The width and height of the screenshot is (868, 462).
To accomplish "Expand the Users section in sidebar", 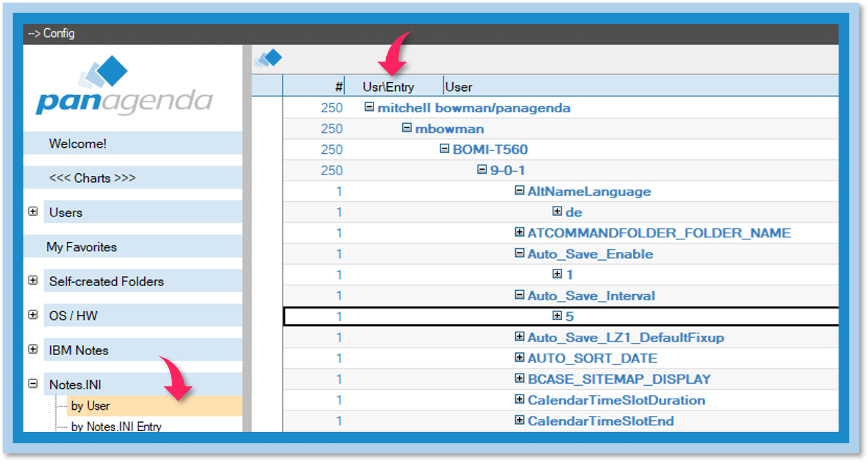I will click(33, 212).
